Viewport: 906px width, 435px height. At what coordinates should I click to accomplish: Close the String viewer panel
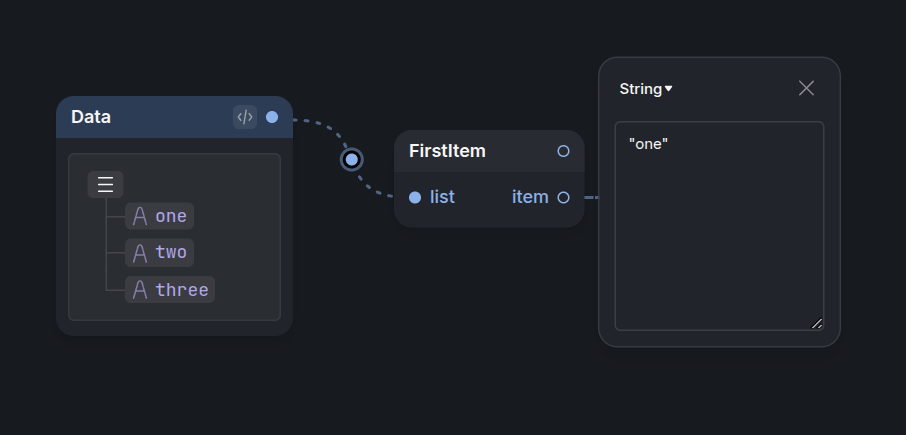click(x=806, y=88)
